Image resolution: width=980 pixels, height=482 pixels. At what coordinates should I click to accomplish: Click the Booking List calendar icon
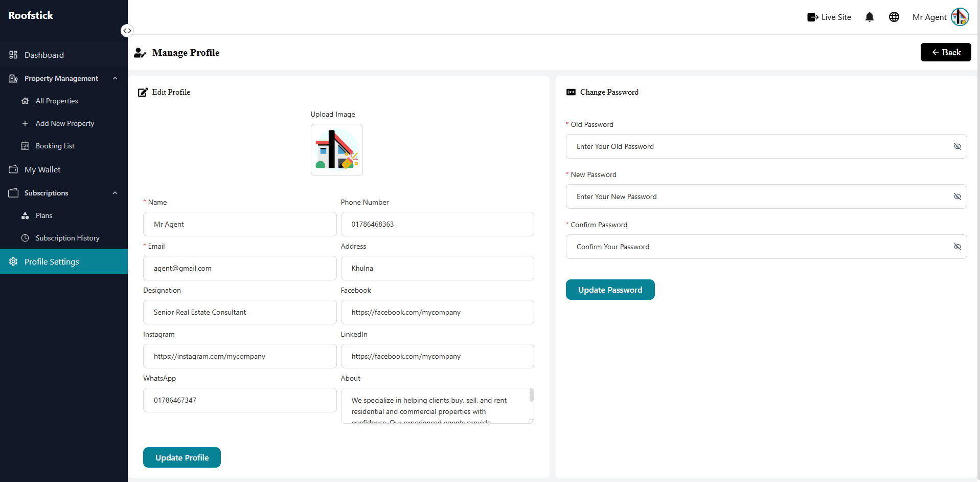(25, 146)
